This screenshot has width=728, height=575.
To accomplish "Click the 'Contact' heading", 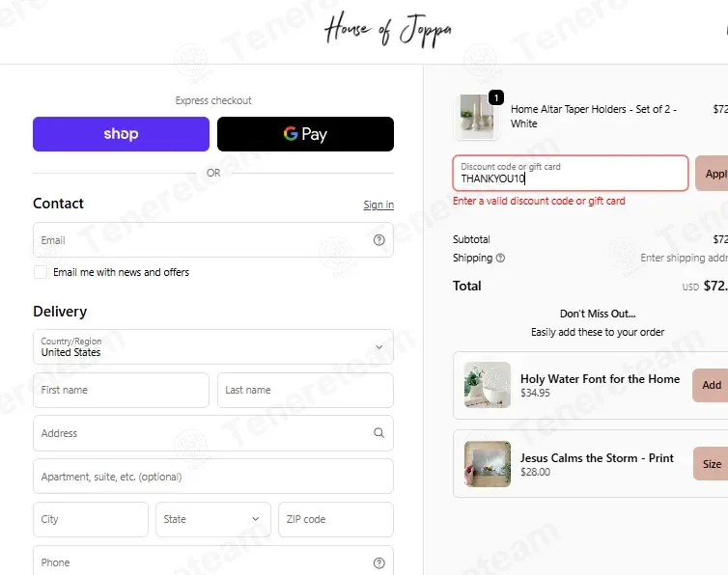I will click(x=59, y=204).
